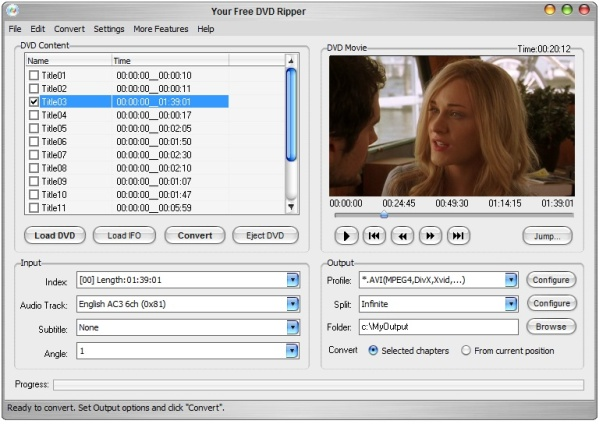Check the Title06 checkbox
600x424 pixels.
click(x=34, y=141)
